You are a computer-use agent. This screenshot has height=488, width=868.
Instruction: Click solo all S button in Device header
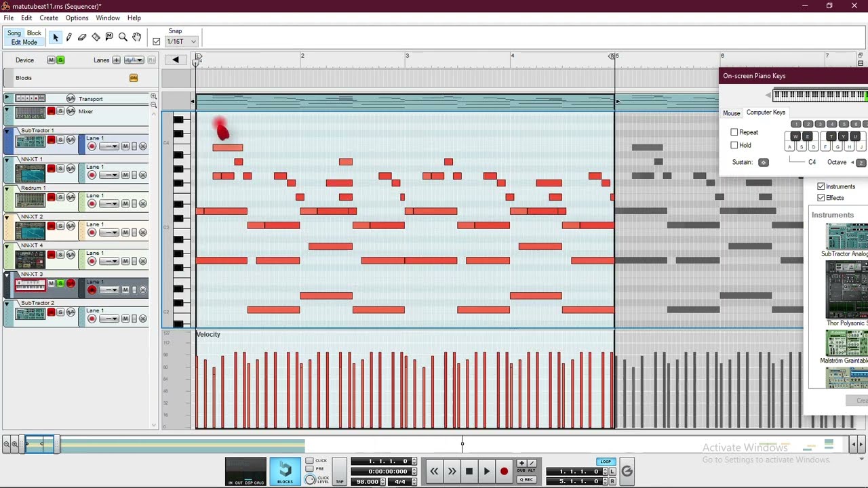tap(60, 60)
